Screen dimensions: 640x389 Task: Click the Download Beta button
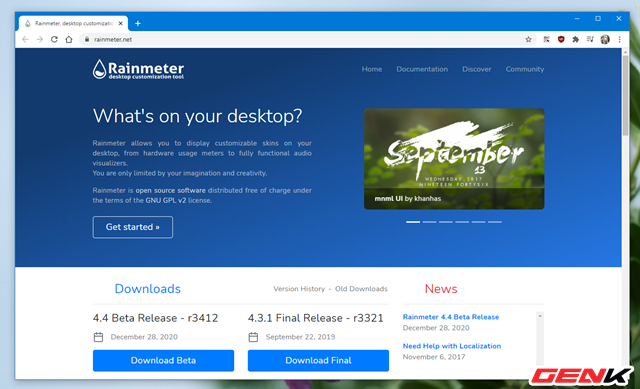pos(163,360)
